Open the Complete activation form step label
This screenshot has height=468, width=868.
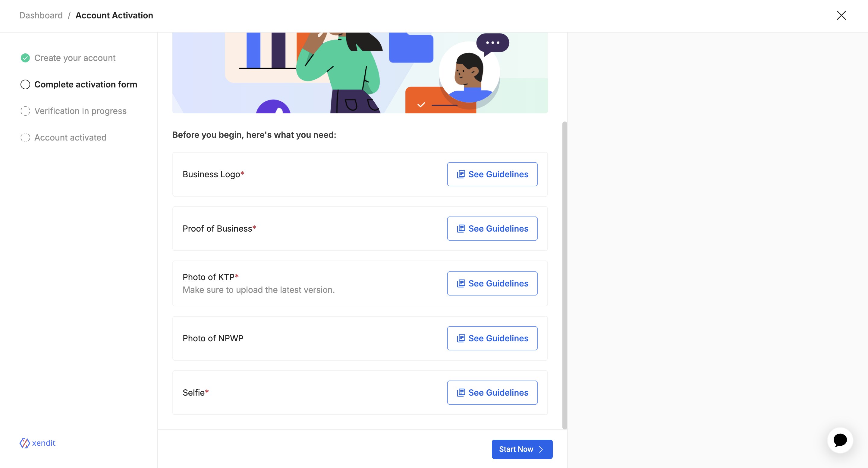(86, 85)
